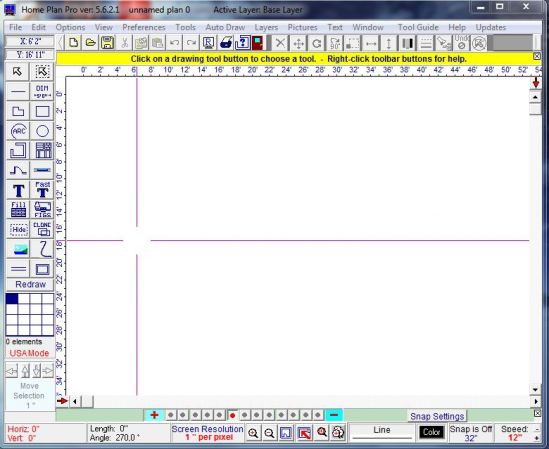Click the red minus zoom button
Screen dimensions: 549x449
pyautogui.click(x=334, y=415)
